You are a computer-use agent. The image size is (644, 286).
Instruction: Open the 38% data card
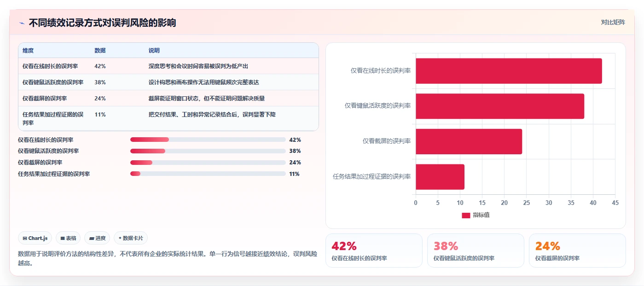[476, 251]
